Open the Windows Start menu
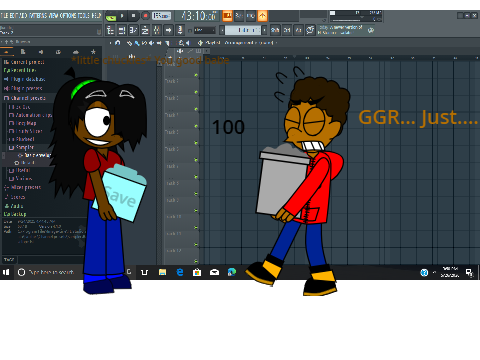 click(x=6, y=272)
